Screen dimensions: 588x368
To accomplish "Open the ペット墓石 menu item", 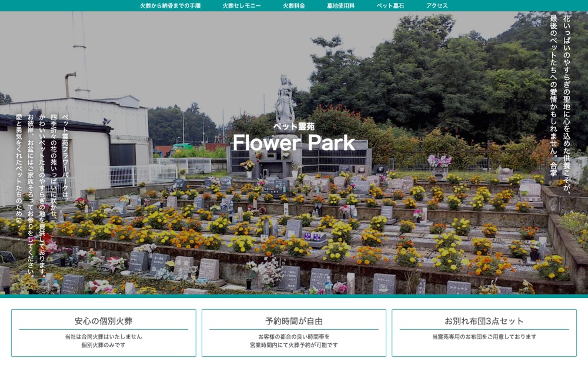I will (390, 6).
